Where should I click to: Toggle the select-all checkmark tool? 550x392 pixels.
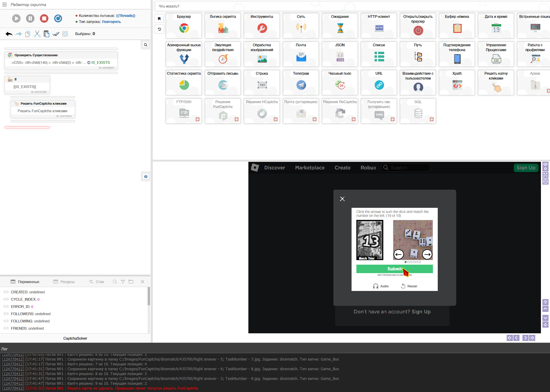point(56,34)
